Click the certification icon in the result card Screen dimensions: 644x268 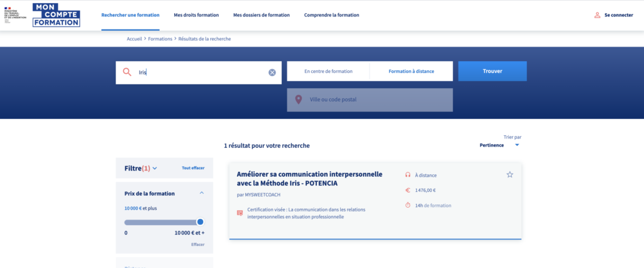click(240, 213)
